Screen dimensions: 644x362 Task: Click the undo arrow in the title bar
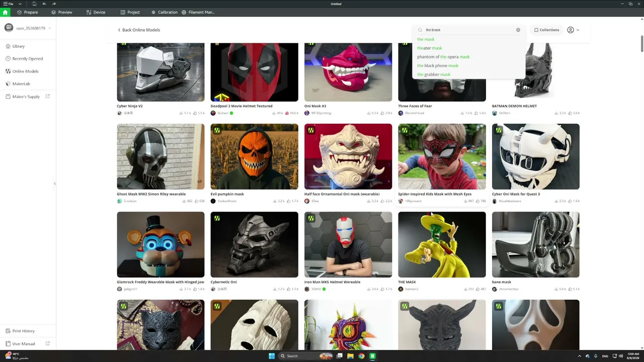(x=44, y=4)
